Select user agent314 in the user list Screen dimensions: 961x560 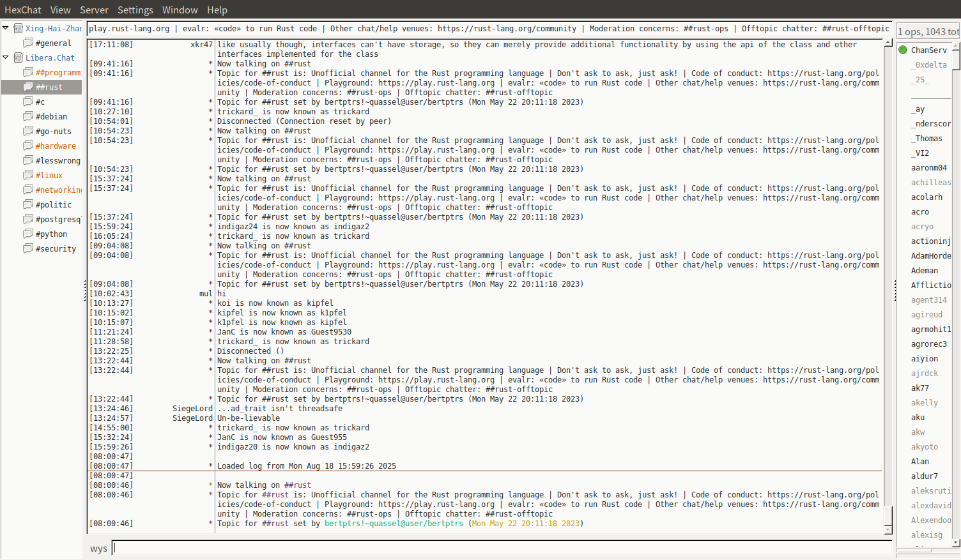point(929,300)
